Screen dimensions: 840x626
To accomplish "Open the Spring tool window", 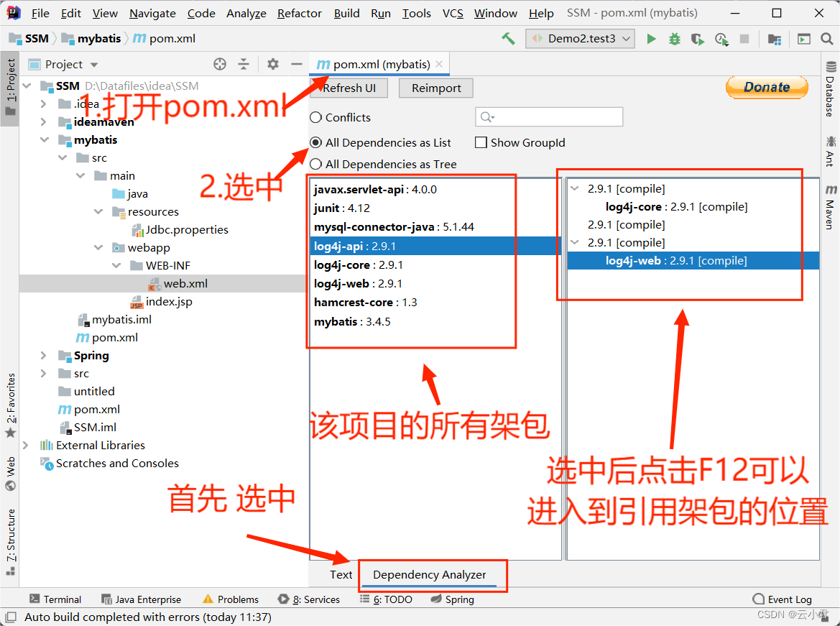I will 453,599.
